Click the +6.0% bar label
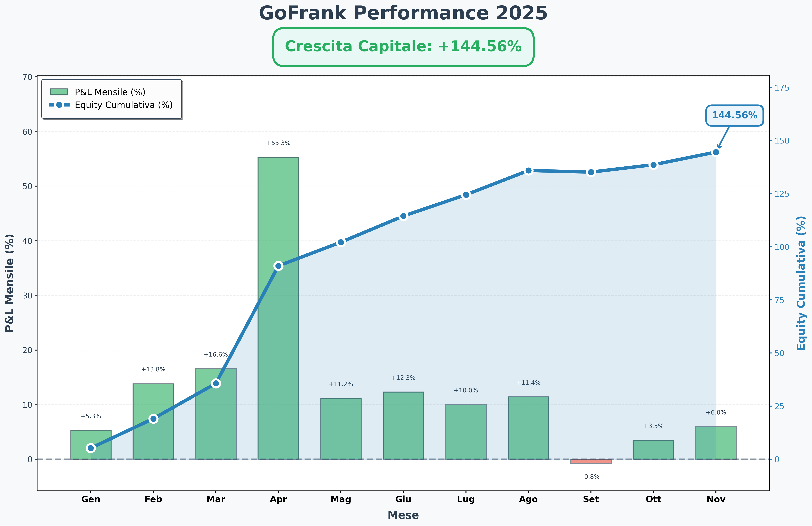 tap(716, 412)
